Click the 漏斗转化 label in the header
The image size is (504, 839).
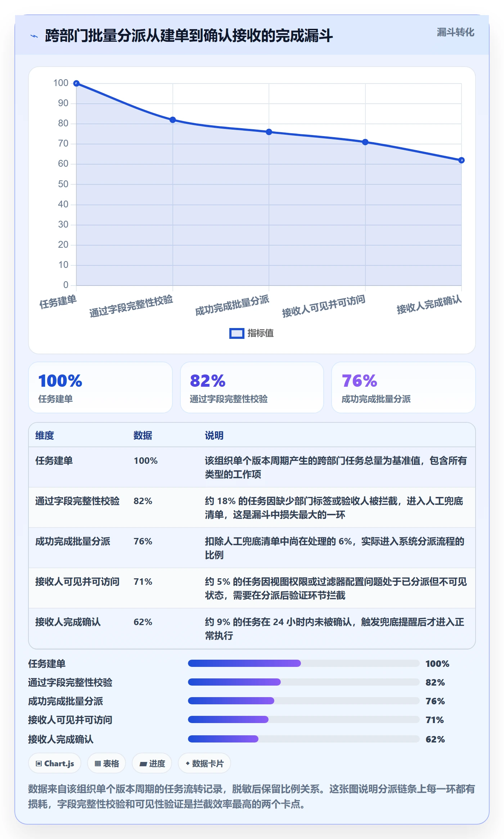coord(455,32)
